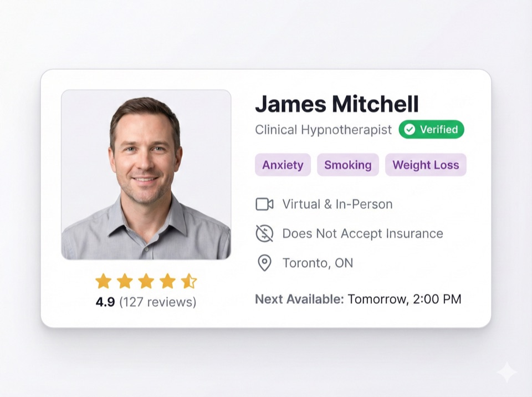Click the third gold rating star

(146, 281)
